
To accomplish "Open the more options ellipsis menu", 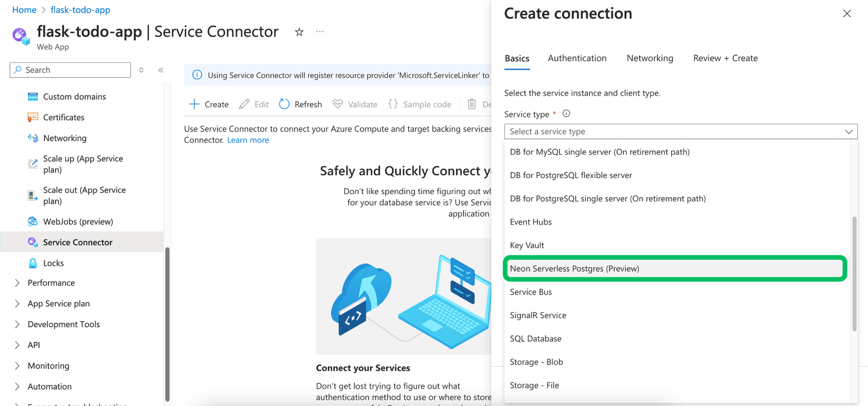I will [320, 32].
